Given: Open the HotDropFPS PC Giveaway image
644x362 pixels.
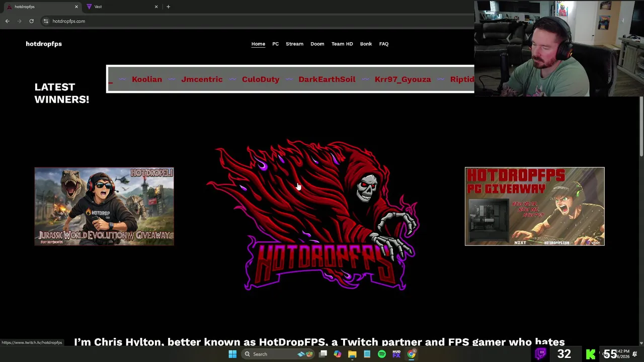Looking at the screenshot, I should [x=534, y=207].
